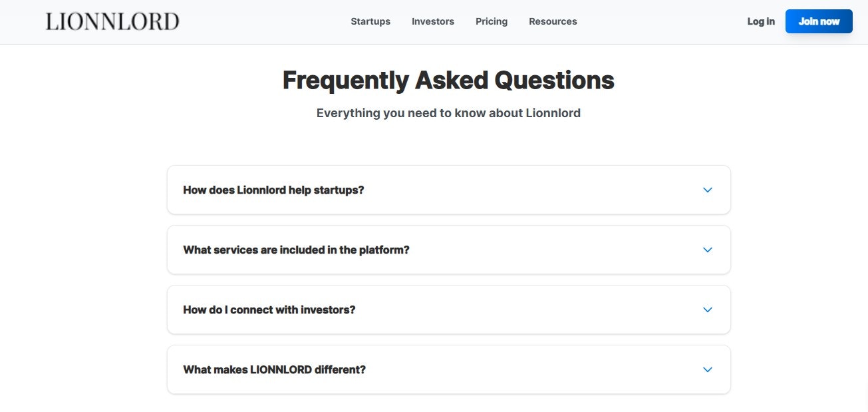Toggle chevron for "What makes LIONNLORD different?"
This screenshot has height=412, width=868.
tap(707, 369)
